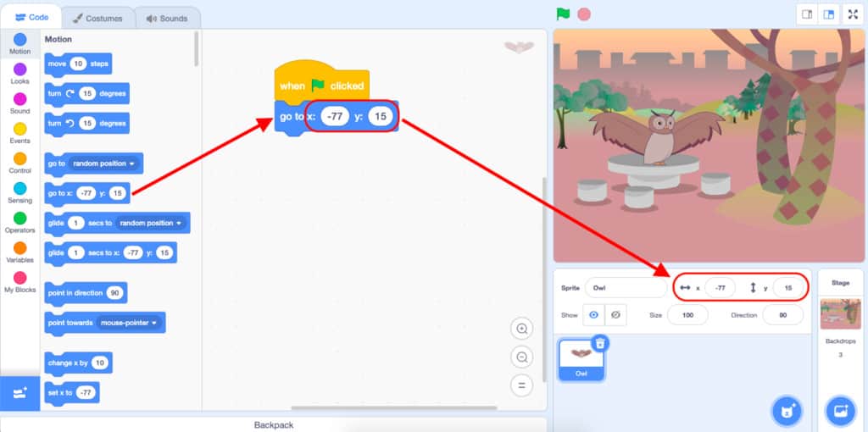The width and height of the screenshot is (868, 432).
Task: Click the move 10 steps block
Action: (x=78, y=64)
